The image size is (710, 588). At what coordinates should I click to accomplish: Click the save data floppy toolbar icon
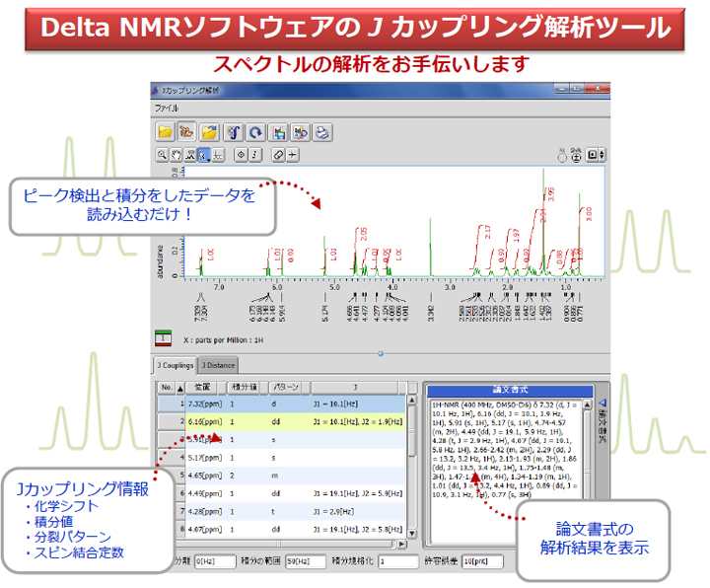pos(278,132)
